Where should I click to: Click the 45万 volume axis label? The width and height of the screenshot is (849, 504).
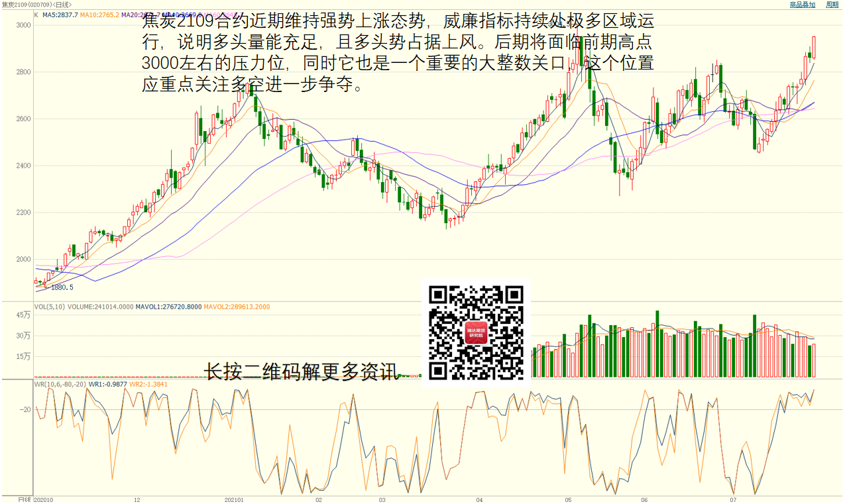tap(24, 315)
